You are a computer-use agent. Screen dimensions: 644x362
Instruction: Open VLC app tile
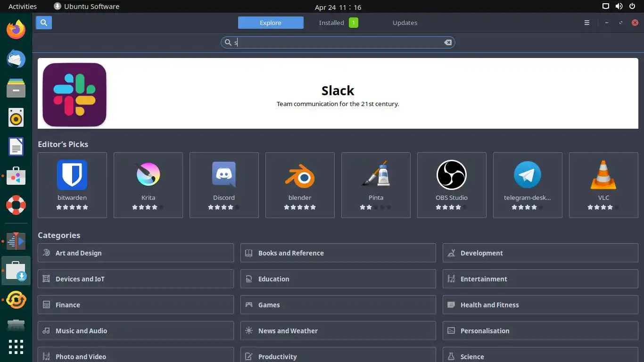tap(603, 185)
